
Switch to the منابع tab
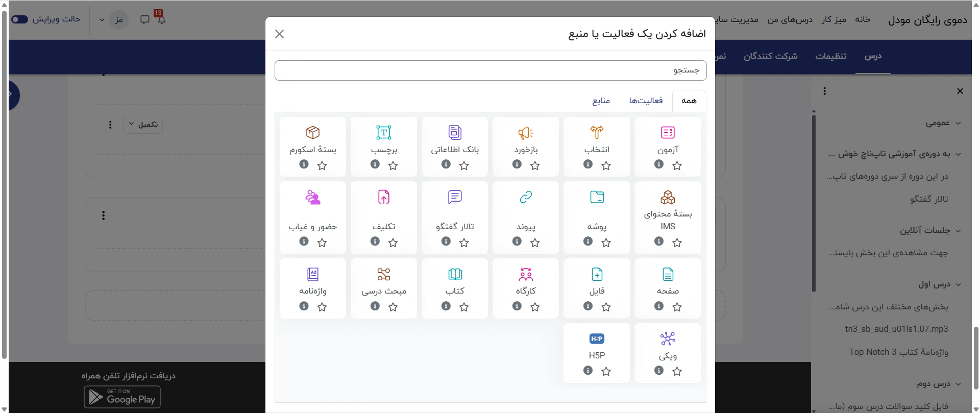(x=601, y=101)
